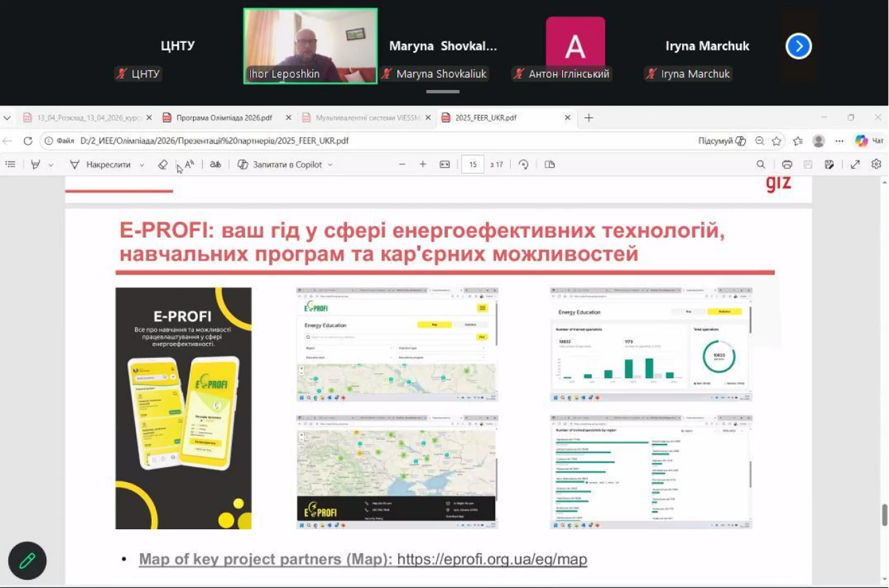The image size is (889, 588).
Task: Toggle the read aloud tool
Action: (x=189, y=165)
